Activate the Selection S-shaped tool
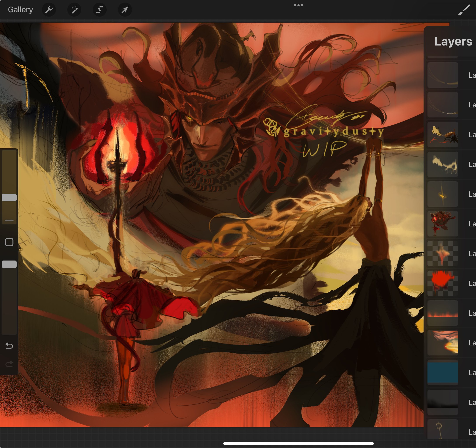This screenshot has height=448, width=476. (100, 10)
